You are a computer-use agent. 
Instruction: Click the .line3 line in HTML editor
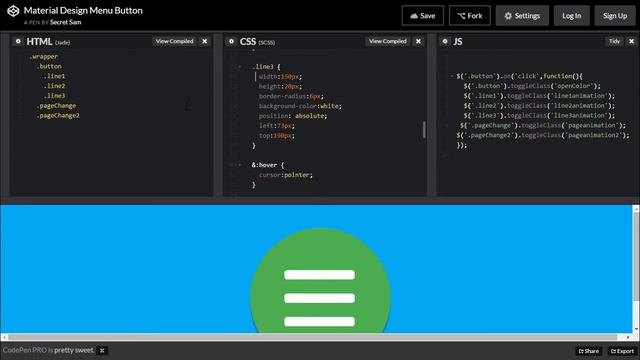tap(54, 96)
